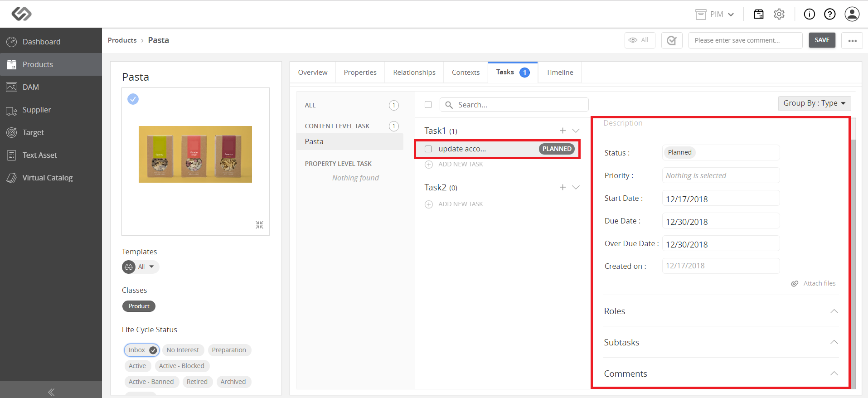Switch to the Properties tab
The height and width of the screenshot is (398, 868).
point(360,73)
